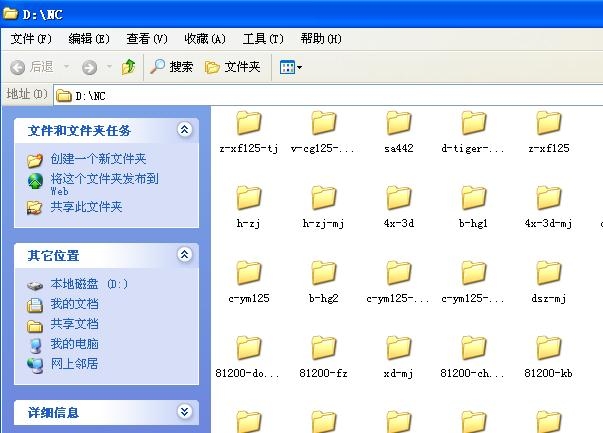Go to 网上邻居 link
The width and height of the screenshot is (603, 433).
point(74,364)
